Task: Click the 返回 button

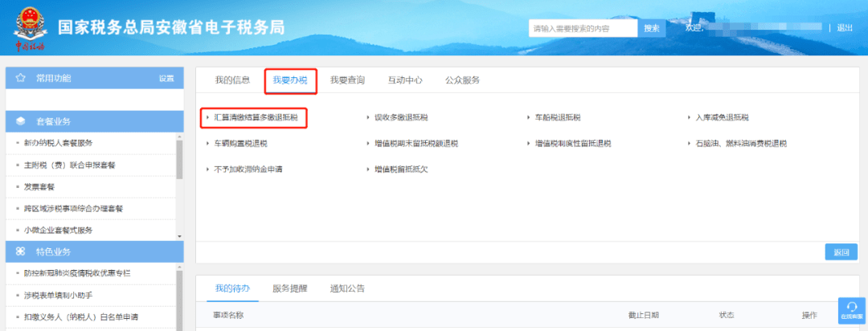Action: click(841, 252)
